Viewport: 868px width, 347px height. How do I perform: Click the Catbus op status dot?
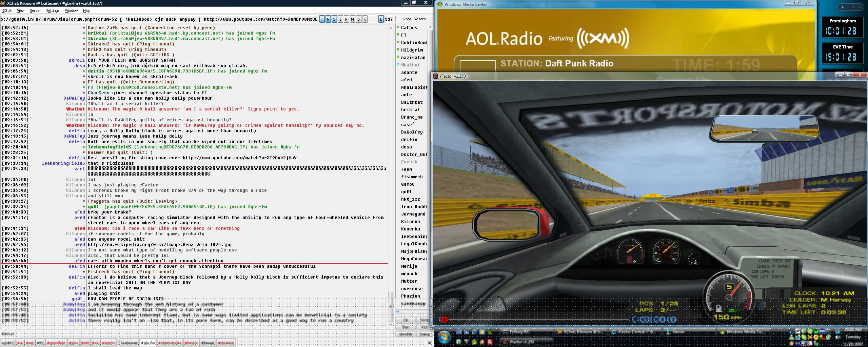398,27
